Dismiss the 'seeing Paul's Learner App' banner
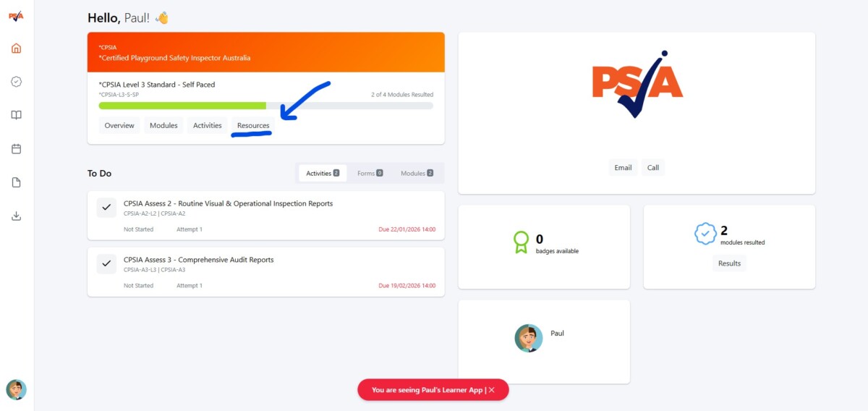Screen dimensions: 868x411 (492, 389)
